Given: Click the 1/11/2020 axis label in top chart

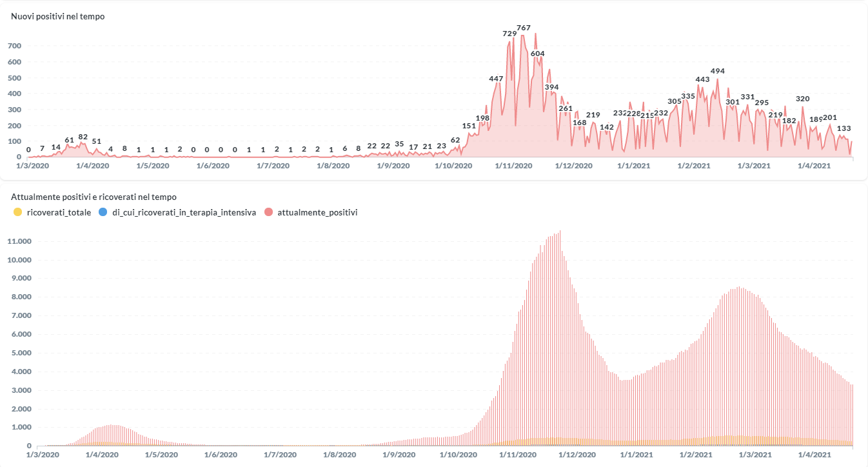Looking at the screenshot, I should point(513,166).
